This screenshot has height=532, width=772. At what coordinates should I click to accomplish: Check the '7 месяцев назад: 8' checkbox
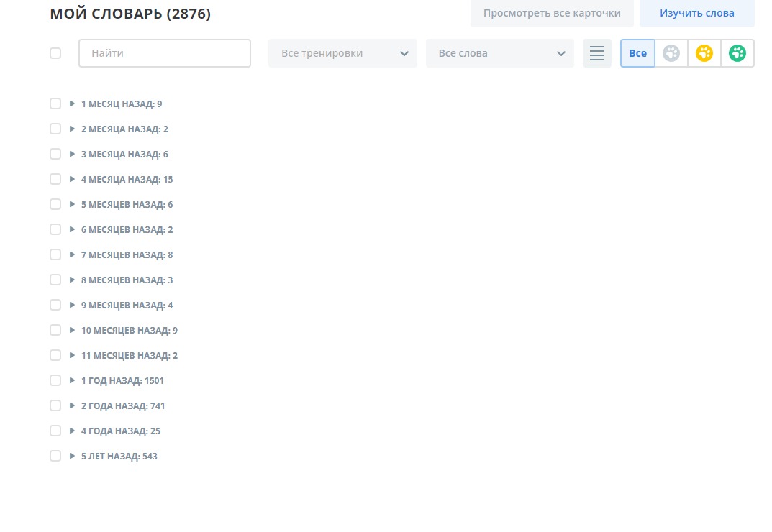point(55,254)
